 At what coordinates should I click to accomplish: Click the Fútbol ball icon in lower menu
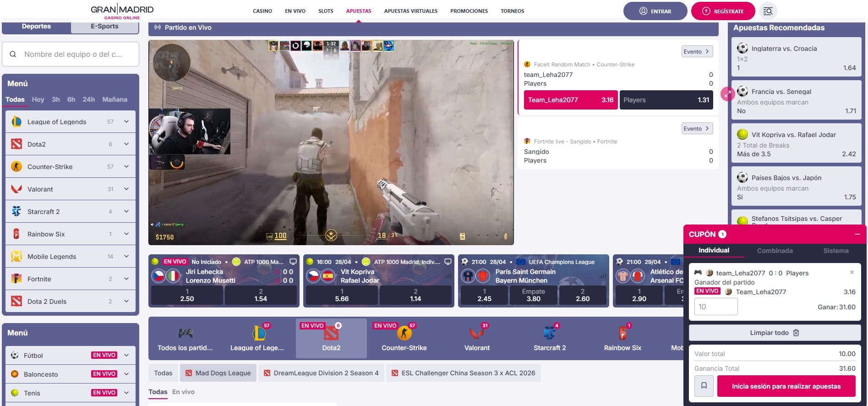coord(15,355)
